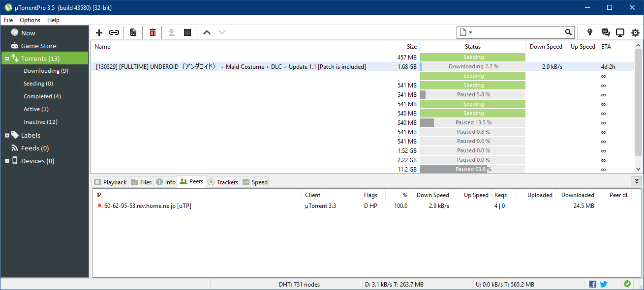This screenshot has width=644, height=290.
Task: Switch to the Files tab
Action: tap(141, 182)
